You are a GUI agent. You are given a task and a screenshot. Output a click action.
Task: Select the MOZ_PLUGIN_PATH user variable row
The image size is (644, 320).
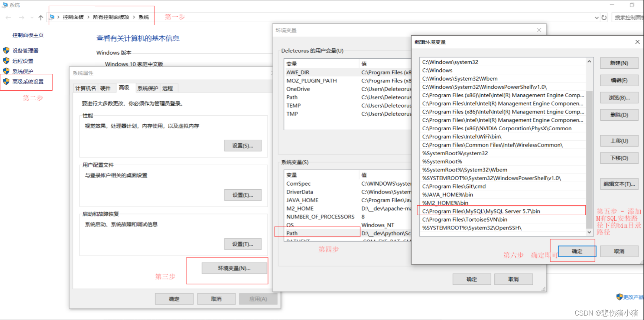click(x=348, y=81)
